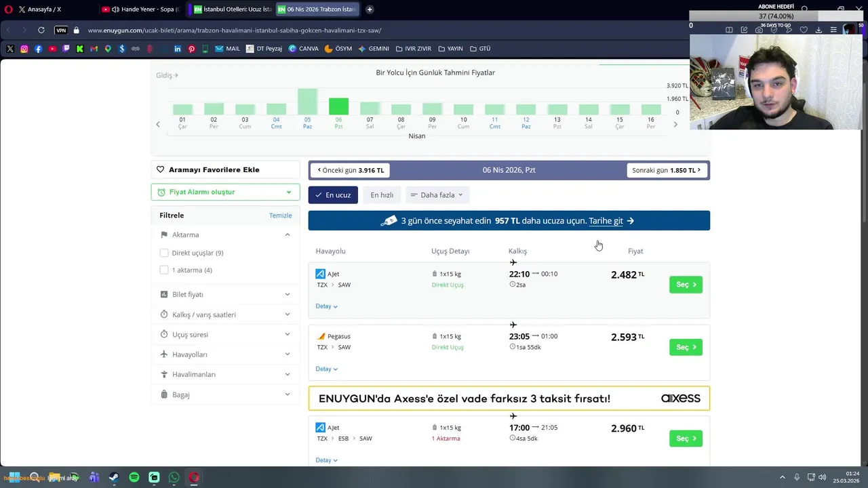Expand the Bilet fiyatı filter
This screenshot has width=868, height=488.
[x=225, y=294]
